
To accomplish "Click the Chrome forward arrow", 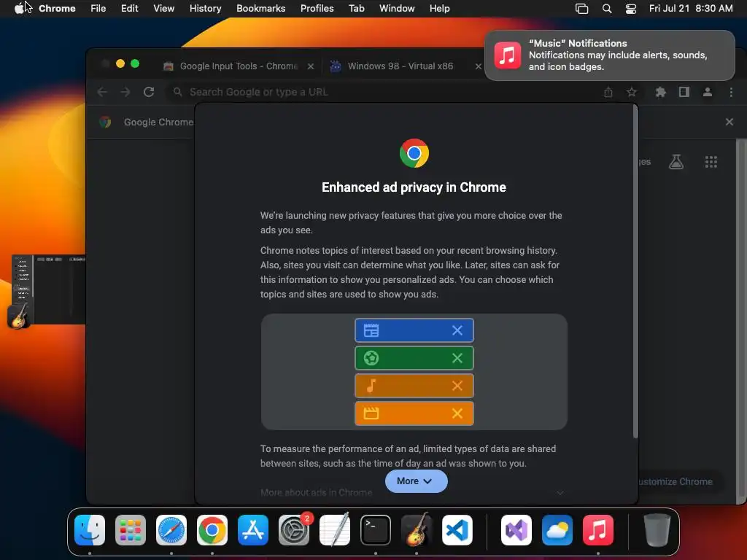I will (125, 92).
